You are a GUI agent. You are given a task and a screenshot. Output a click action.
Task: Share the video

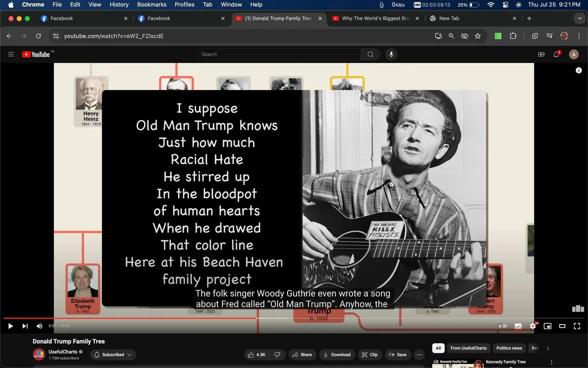pyautogui.click(x=302, y=355)
